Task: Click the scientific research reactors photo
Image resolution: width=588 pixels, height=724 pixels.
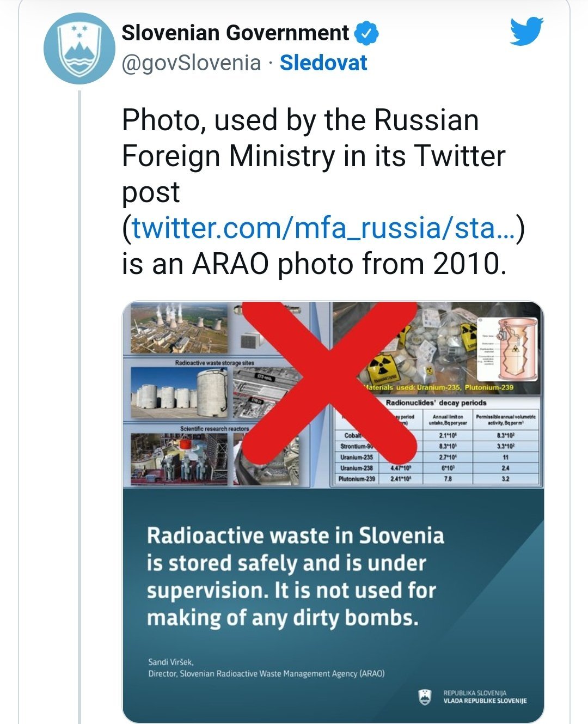Action: coord(180,458)
